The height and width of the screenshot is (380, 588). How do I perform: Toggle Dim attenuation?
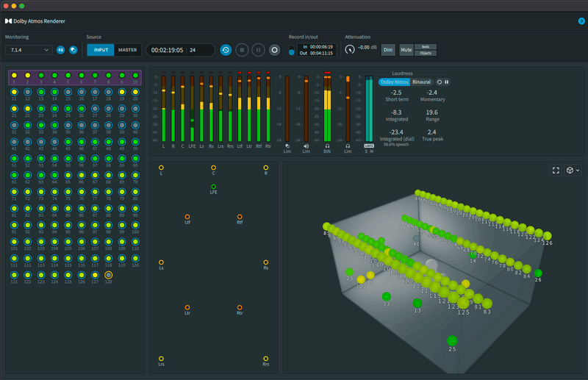pos(388,50)
